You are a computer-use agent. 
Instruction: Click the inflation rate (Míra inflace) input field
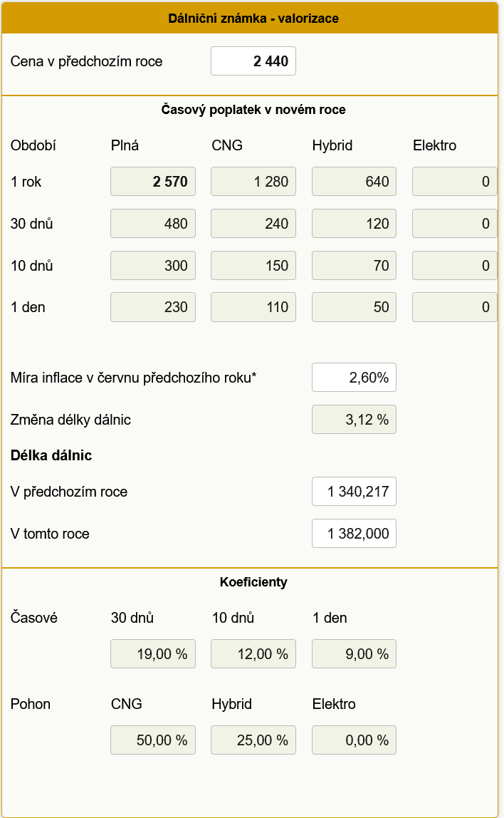coord(354,378)
